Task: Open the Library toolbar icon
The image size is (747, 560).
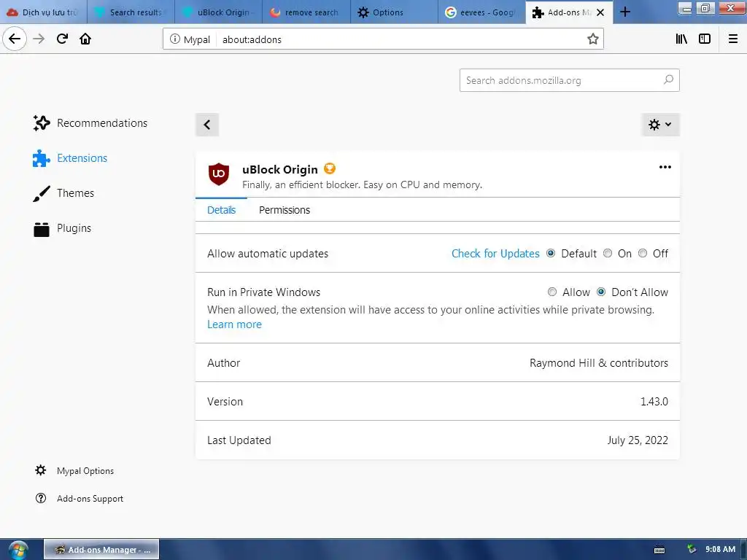Action: (x=681, y=39)
